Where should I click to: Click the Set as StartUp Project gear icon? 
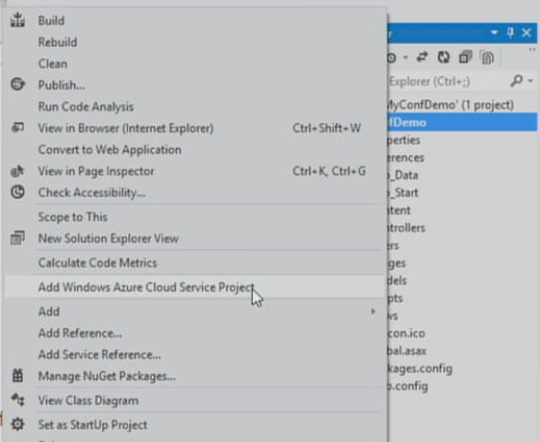18,424
